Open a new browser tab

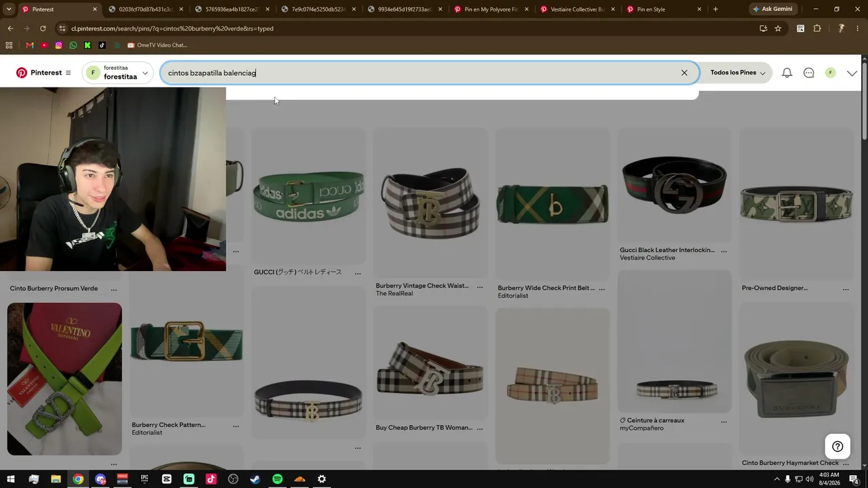[x=715, y=9]
